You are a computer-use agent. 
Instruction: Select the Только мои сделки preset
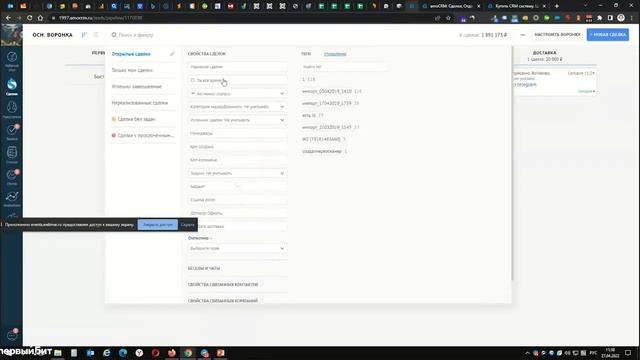tap(132, 70)
